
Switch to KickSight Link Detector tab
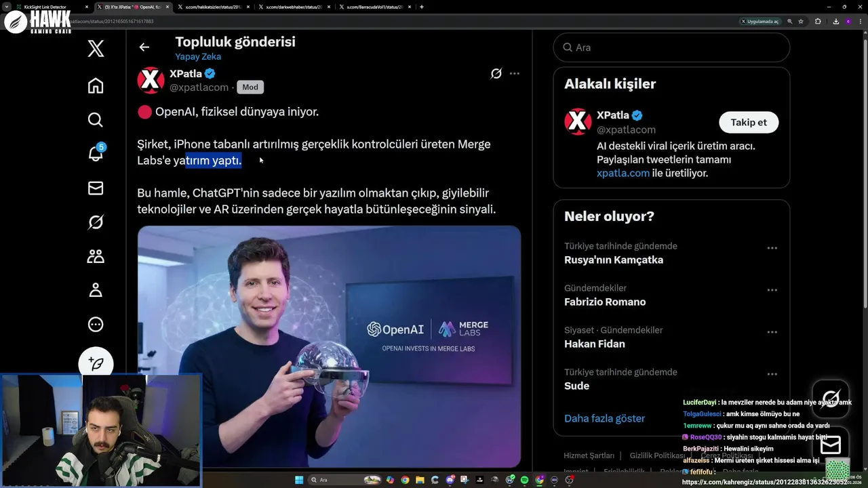tap(53, 7)
